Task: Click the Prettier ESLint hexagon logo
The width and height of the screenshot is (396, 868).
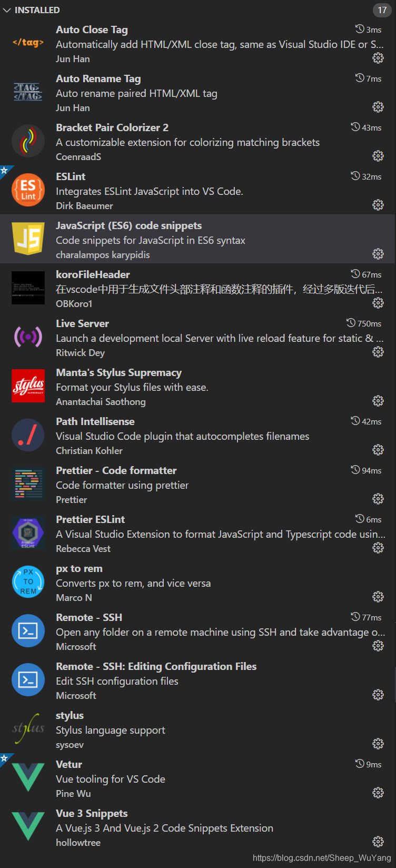Action: pyautogui.click(x=28, y=532)
